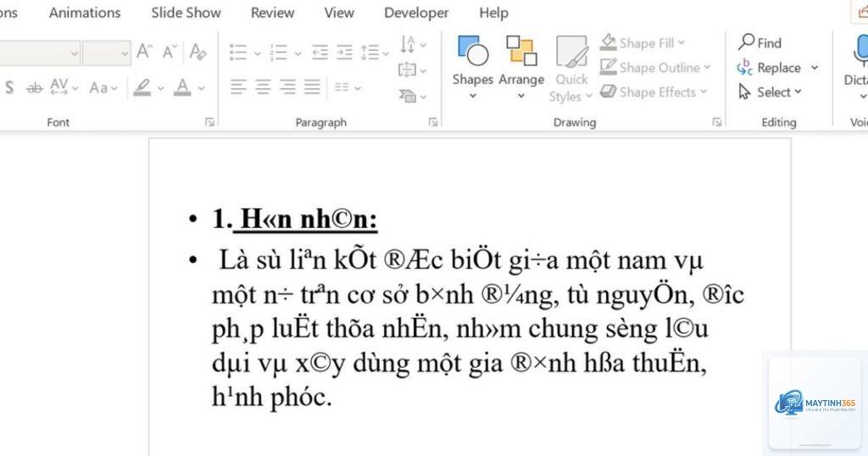The height and width of the screenshot is (456, 868).
Task: Increase font size with the larger A icon
Action: tap(144, 52)
